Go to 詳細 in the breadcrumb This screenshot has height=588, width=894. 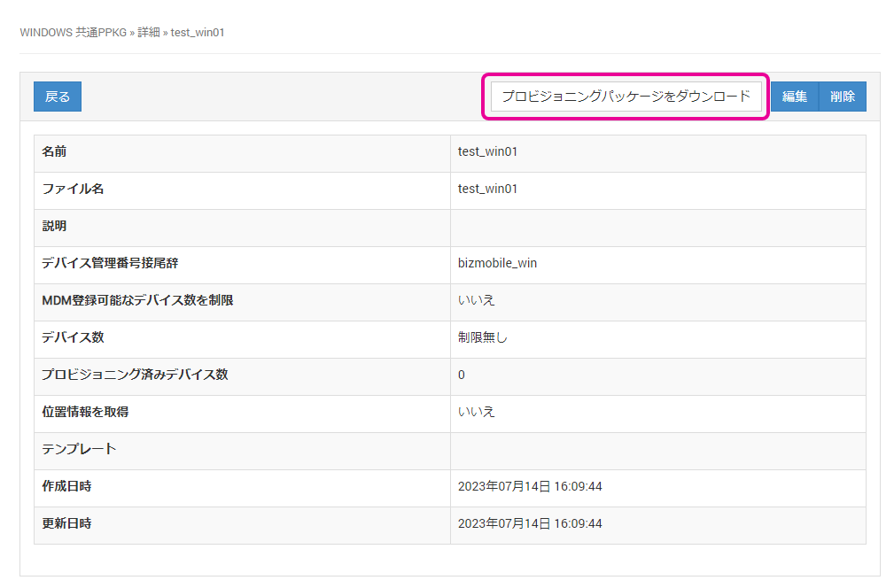[149, 32]
